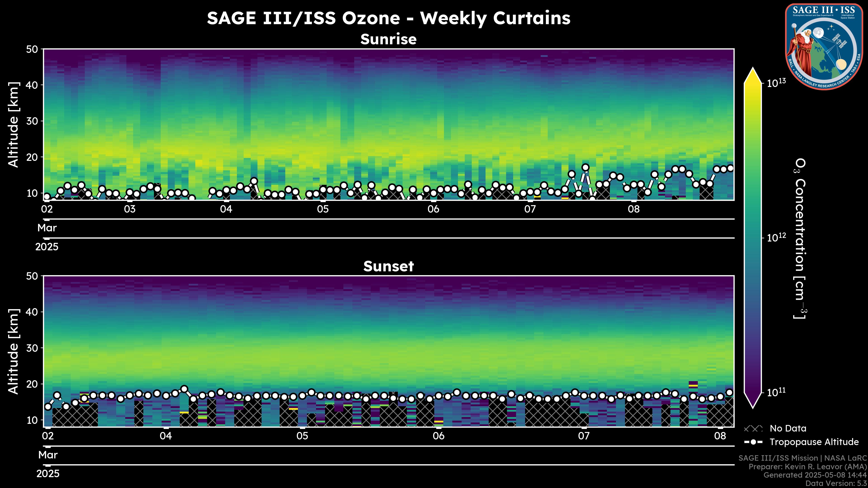The height and width of the screenshot is (488, 868).
Task: Click the 05 date tick on Sunrise axis
Action: [323, 209]
